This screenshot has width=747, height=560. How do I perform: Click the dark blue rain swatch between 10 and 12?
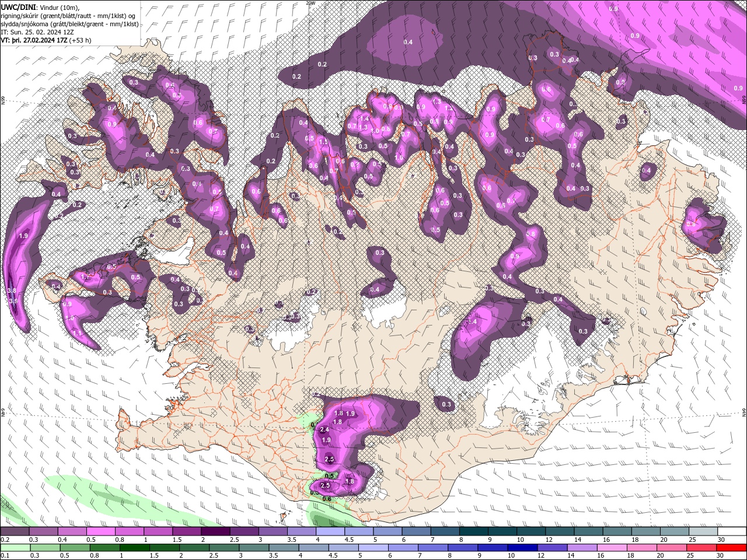pyautogui.click(x=522, y=548)
